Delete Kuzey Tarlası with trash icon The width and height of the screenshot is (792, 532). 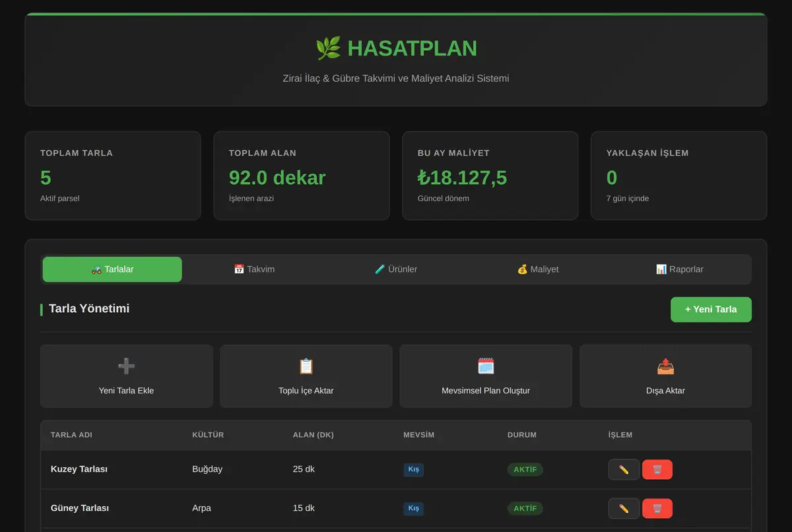657,469
